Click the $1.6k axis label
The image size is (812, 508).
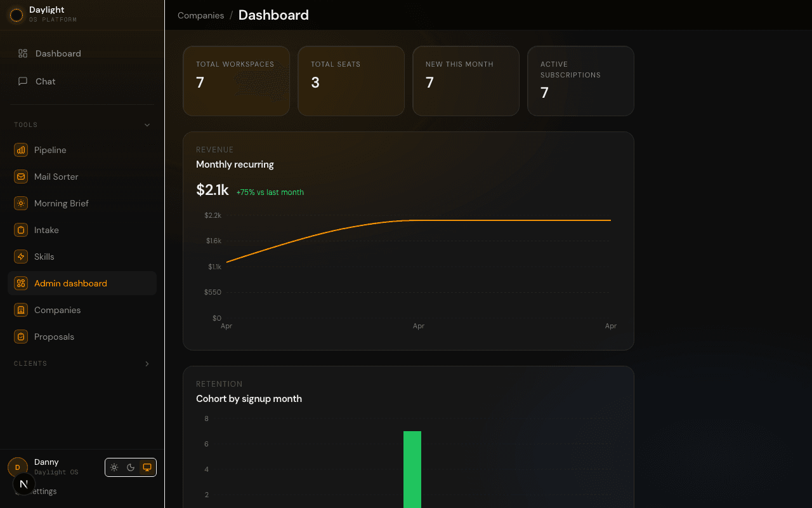click(x=213, y=241)
